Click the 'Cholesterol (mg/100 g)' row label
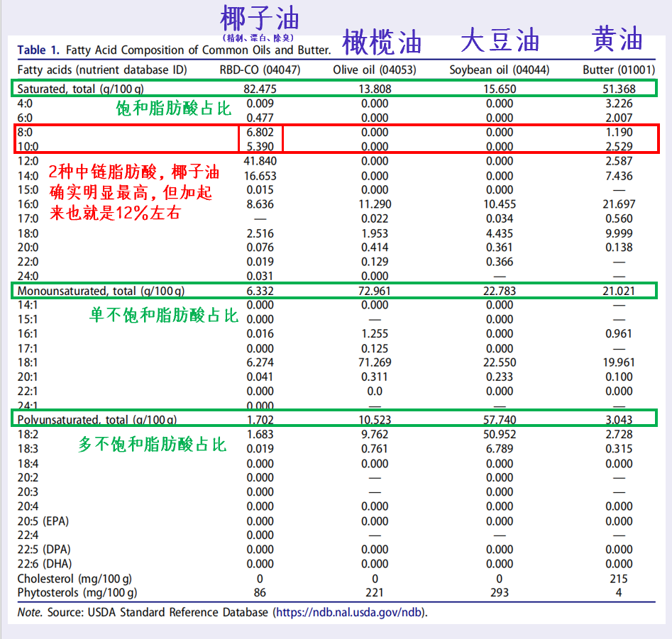 tap(75, 579)
